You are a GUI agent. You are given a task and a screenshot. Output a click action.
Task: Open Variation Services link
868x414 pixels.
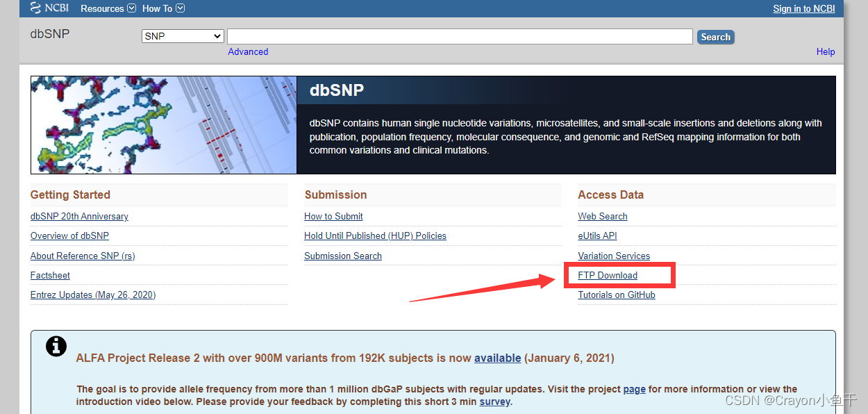click(x=614, y=256)
